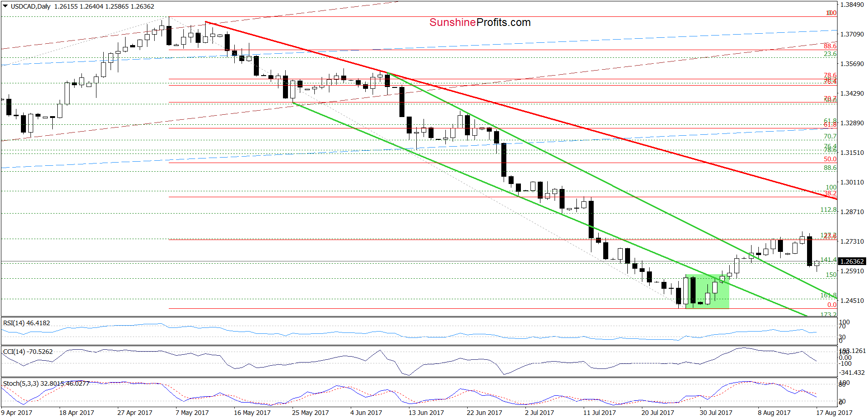
Task: Click the red 50.0 Fibonacci retracement label
Action: point(830,159)
